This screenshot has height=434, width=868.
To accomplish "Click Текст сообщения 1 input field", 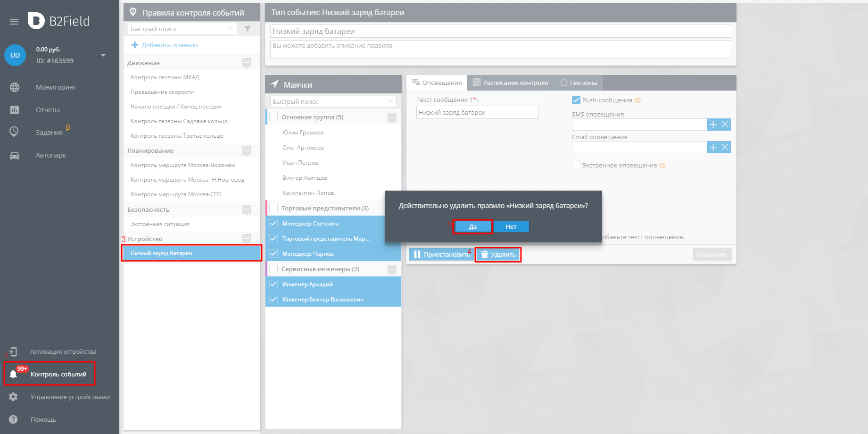I will coord(477,112).
